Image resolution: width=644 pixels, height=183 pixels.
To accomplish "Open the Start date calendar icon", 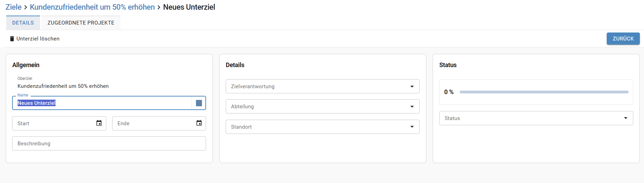I will (x=99, y=123).
